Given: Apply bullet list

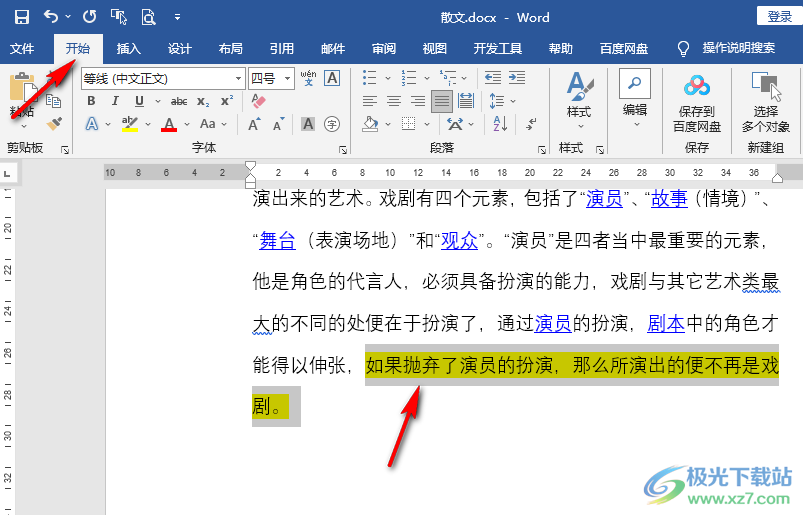Looking at the screenshot, I should (369, 78).
